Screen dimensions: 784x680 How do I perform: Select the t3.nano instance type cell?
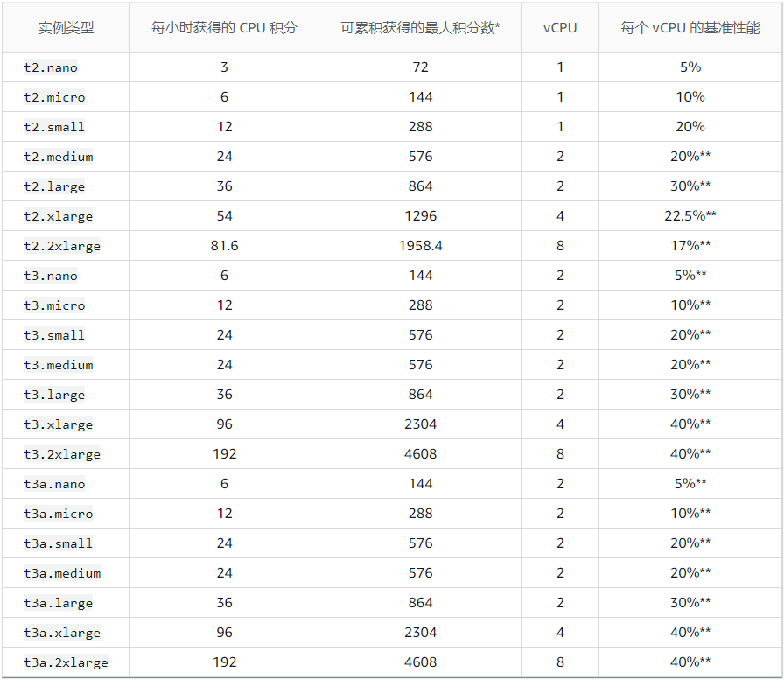(x=51, y=276)
